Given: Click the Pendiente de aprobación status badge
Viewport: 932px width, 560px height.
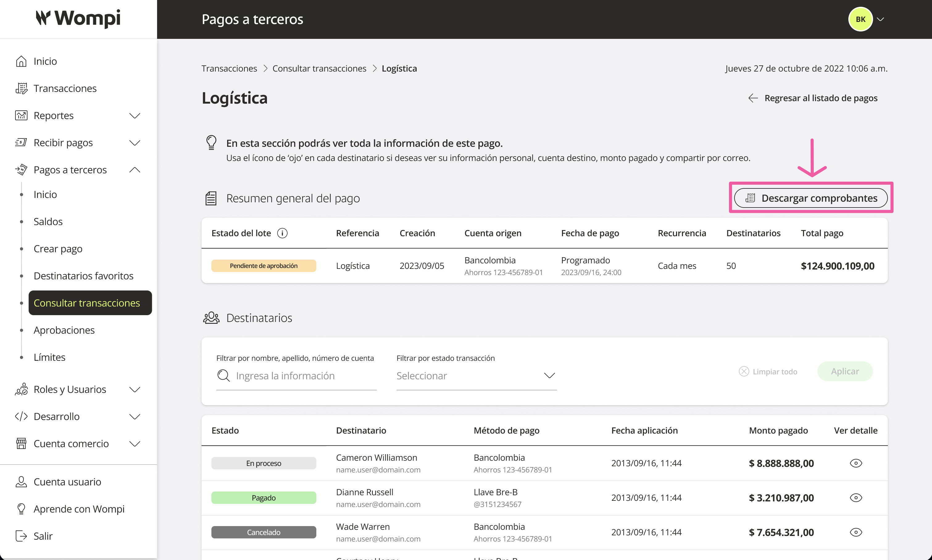Looking at the screenshot, I should pyautogui.click(x=264, y=266).
